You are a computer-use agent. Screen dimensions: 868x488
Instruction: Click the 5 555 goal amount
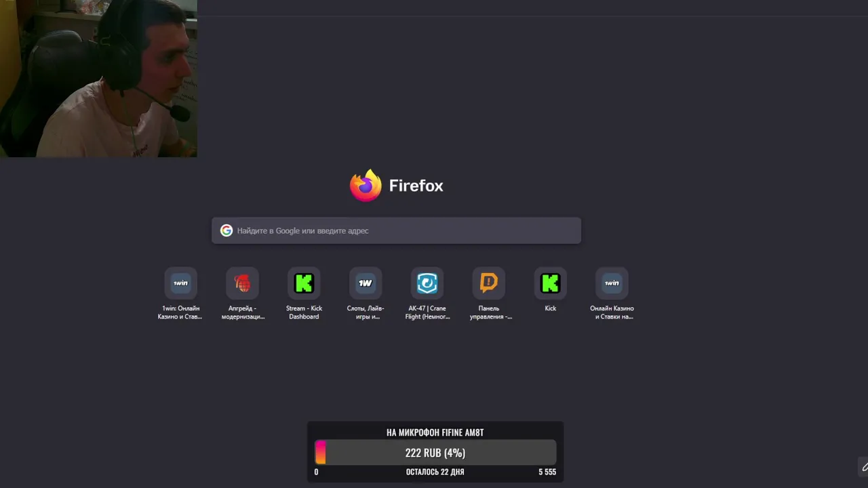coord(547,472)
